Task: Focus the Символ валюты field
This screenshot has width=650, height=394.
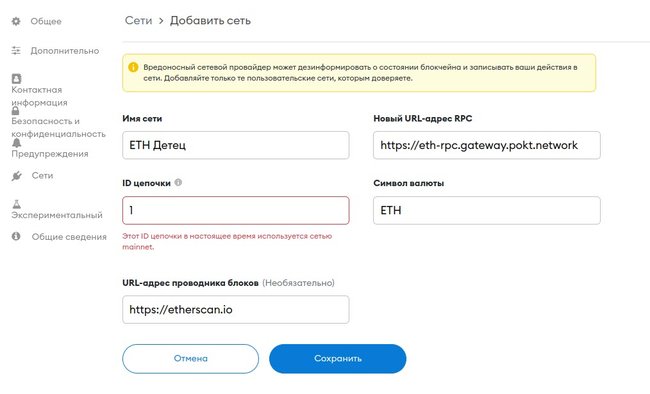Action: [487, 210]
